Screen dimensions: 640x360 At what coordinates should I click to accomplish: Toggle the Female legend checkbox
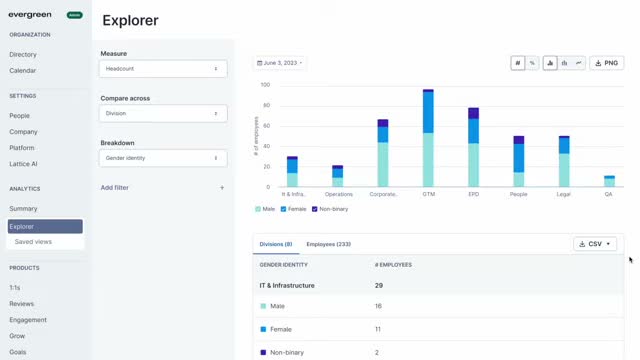(x=283, y=209)
